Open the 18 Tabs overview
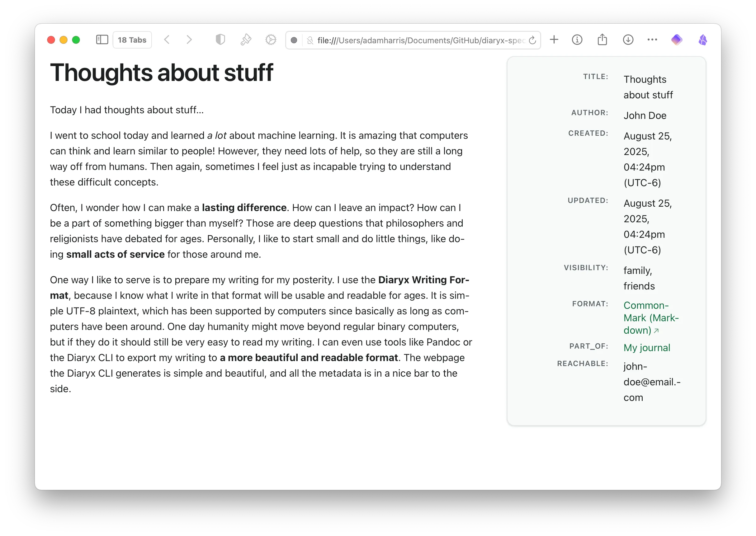756x536 pixels. click(x=132, y=40)
